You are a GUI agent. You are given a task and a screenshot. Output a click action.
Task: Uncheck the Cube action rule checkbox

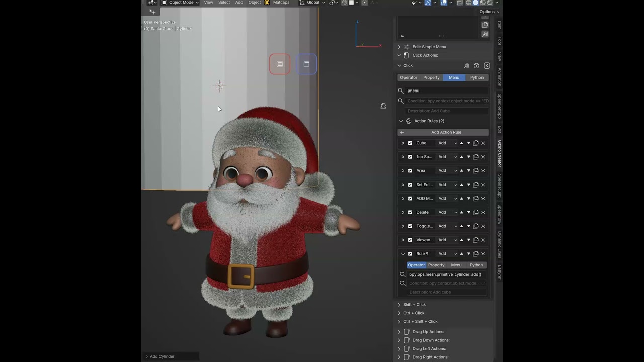[410, 143]
